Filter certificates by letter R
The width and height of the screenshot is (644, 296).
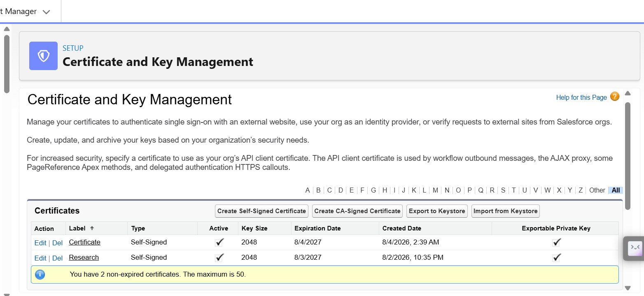coord(492,190)
